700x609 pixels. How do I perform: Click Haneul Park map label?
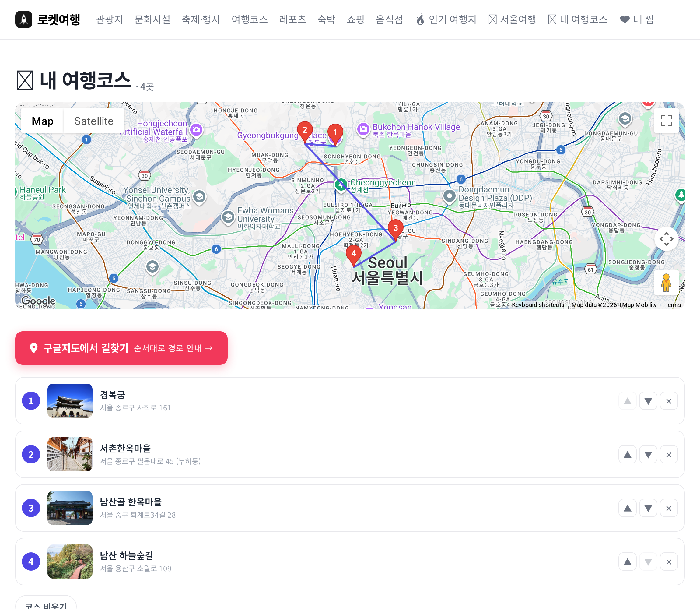[x=42, y=193]
